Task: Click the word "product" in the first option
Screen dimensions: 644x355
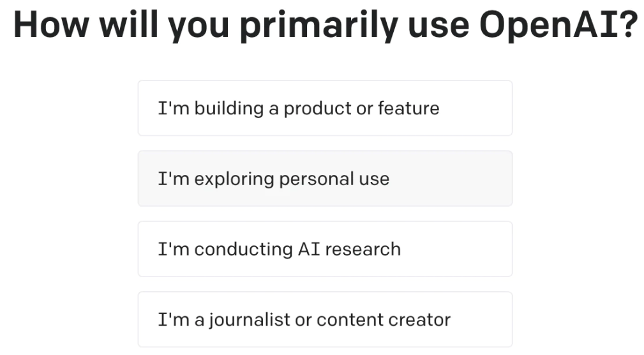Action: tap(317, 108)
